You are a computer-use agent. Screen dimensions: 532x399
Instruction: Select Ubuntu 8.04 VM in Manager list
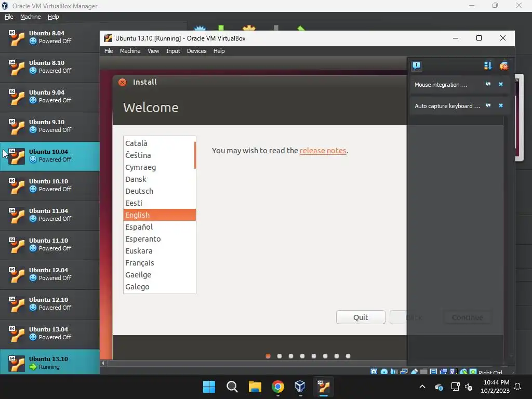50,37
